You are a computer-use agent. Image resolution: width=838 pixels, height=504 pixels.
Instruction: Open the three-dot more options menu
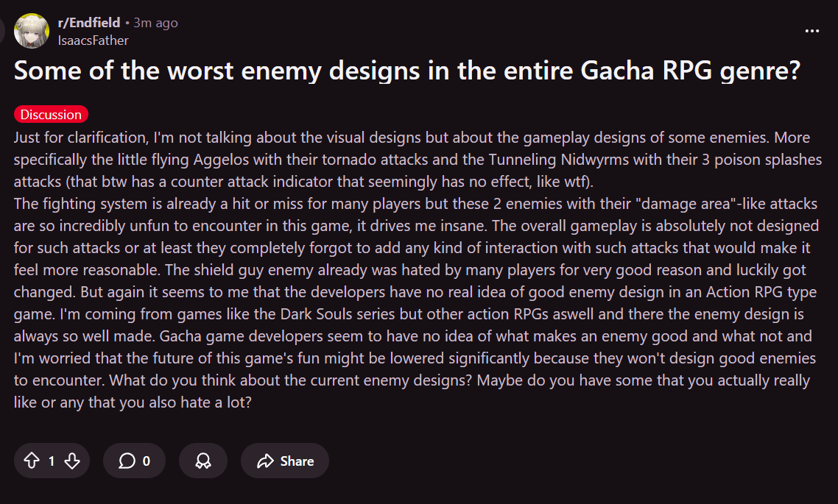pos(812,31)
